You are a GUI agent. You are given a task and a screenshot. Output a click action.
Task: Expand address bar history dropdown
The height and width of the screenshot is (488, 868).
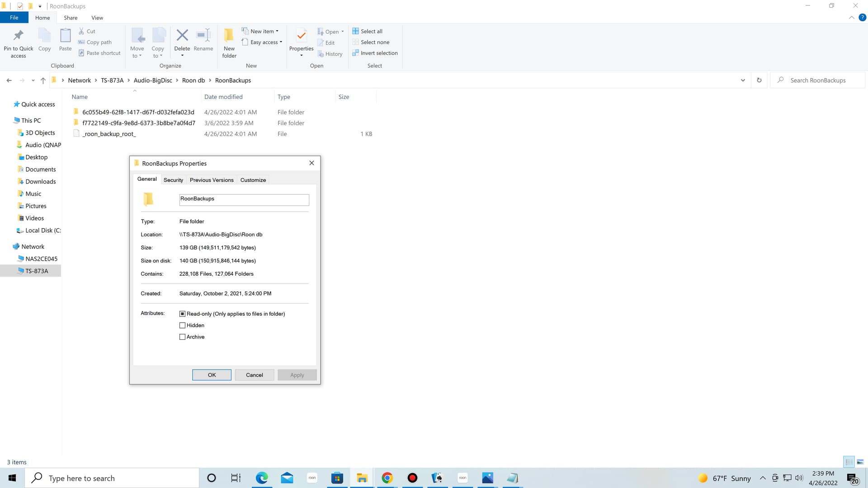pyautogui.click(x=743, y=80)
